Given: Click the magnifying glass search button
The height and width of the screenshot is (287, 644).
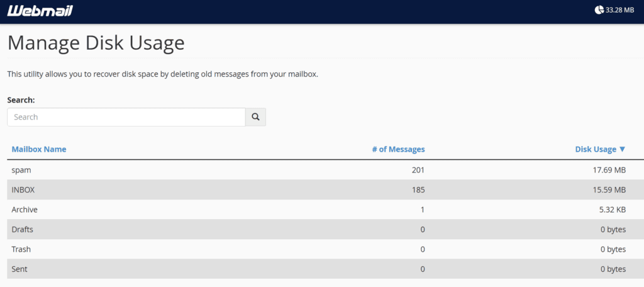Looking at the screenshot, I should [x=255, y=117].
